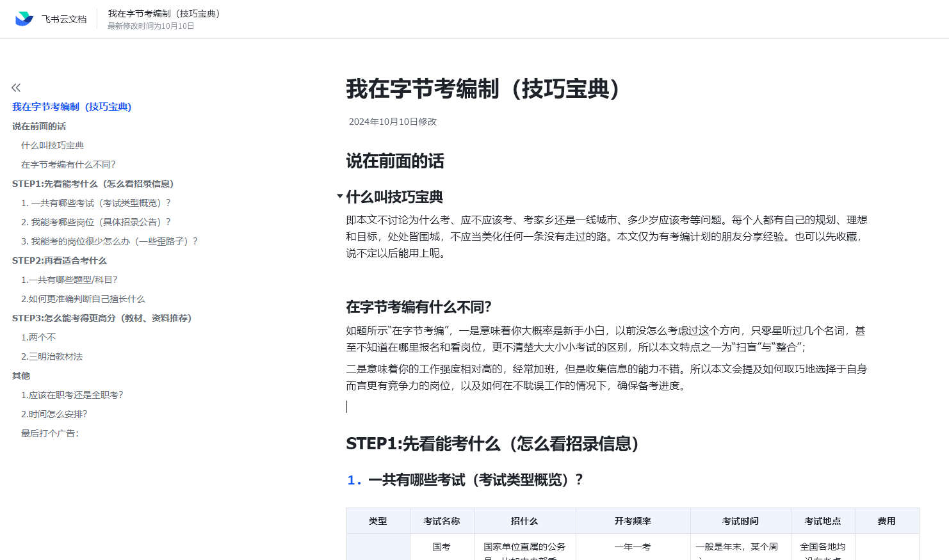Click table cell 国考

441,547
